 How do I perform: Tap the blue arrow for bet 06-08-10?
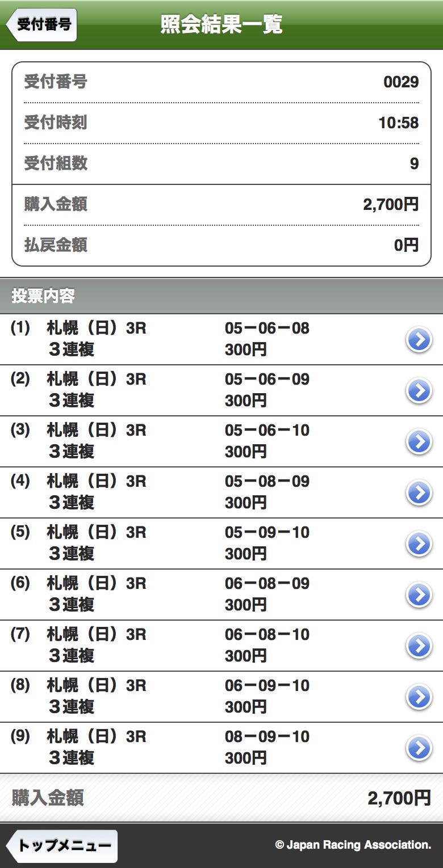pyautogui.click(x=419, y=646)
